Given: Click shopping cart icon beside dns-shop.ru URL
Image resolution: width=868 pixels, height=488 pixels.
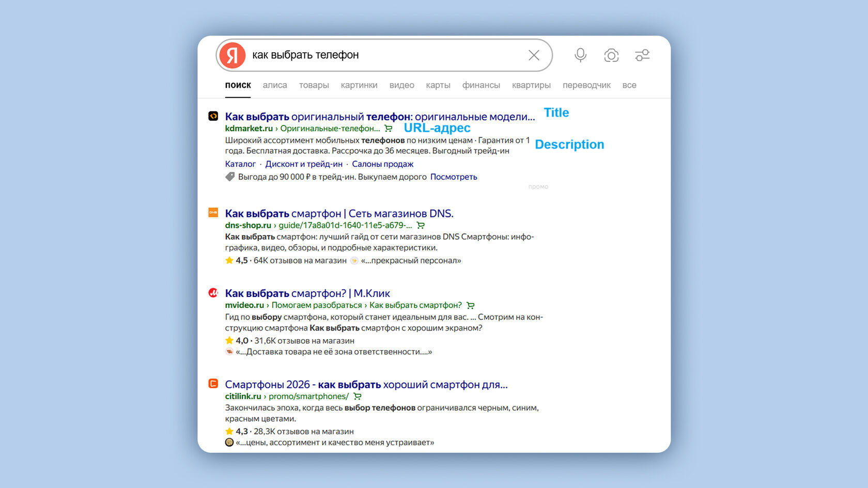Looking at the screenshot, I should (421, 226).
